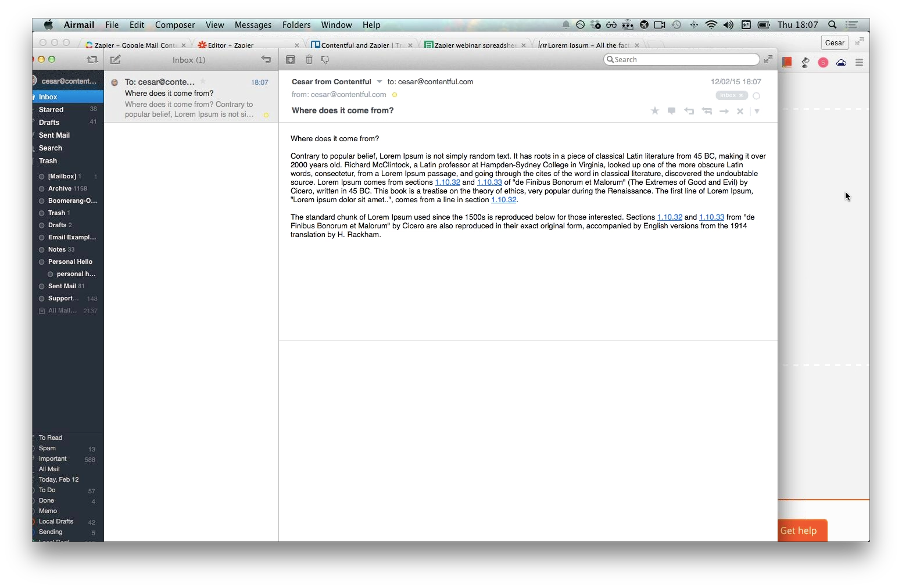Click the Get help button in the browser
The width and height of the screenshot is (902, 588).
coord(802,530)
